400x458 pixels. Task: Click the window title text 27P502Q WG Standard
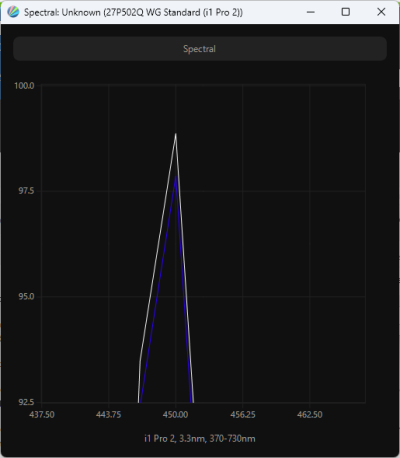[153, 13]
